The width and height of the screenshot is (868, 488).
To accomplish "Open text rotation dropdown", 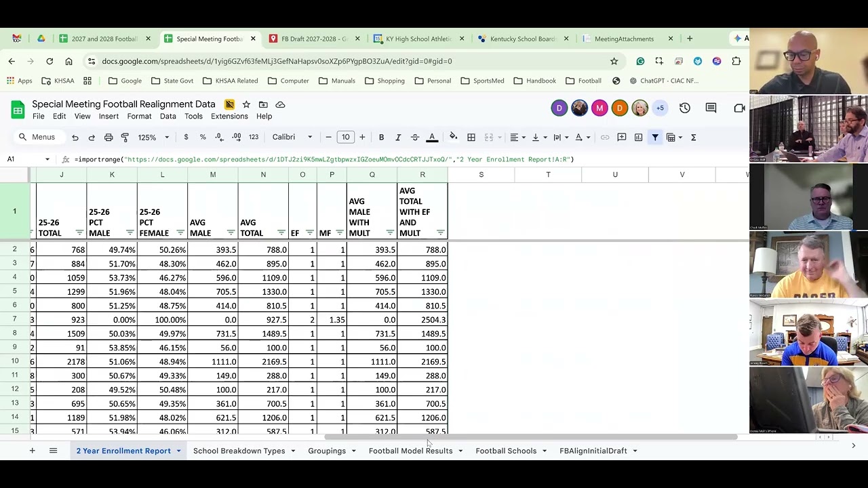I will 582,138.
